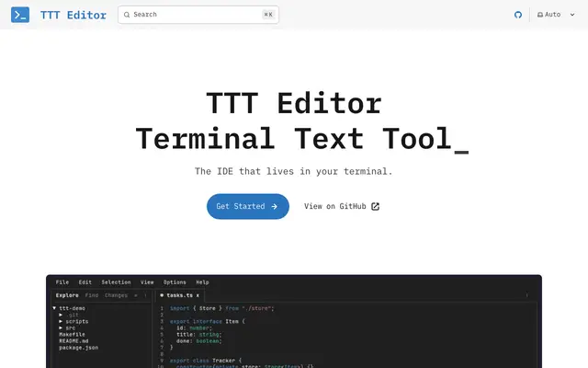Click the import Store code line

pos(222,308)
